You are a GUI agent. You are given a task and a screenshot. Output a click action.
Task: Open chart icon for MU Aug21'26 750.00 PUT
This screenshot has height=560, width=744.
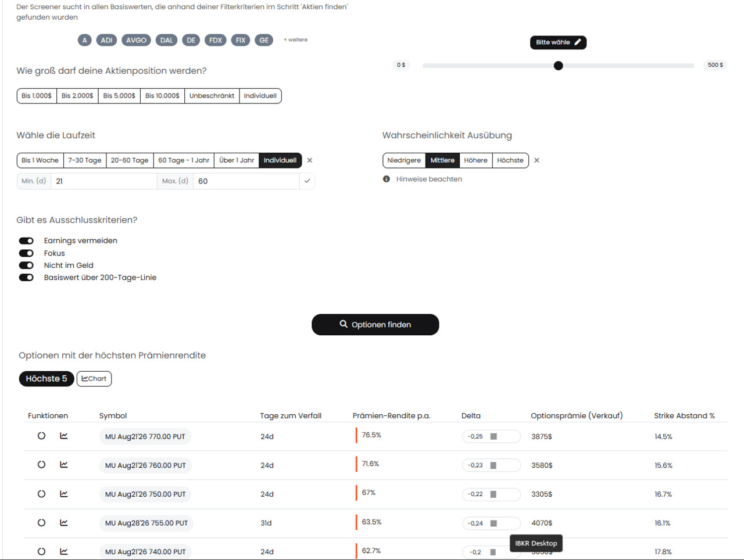tap(64, 494)
